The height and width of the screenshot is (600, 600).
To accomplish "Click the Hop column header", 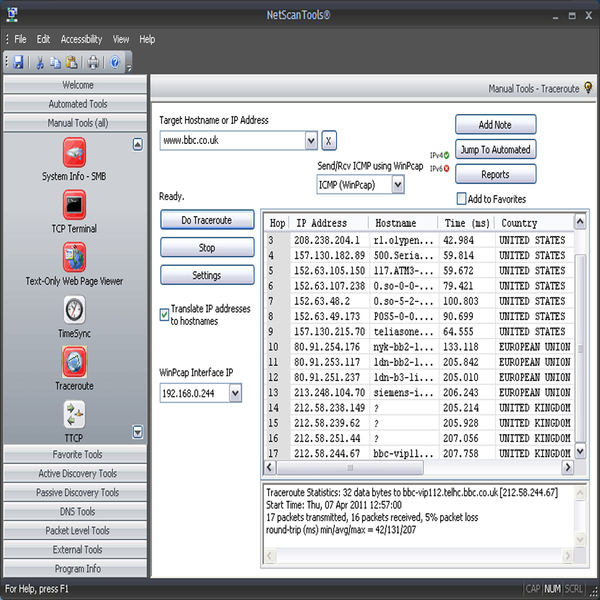I will tap(277, 223).
